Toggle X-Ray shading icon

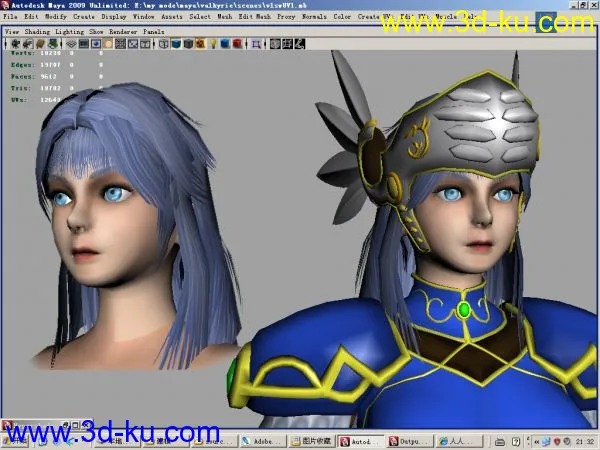coord(275,44)
